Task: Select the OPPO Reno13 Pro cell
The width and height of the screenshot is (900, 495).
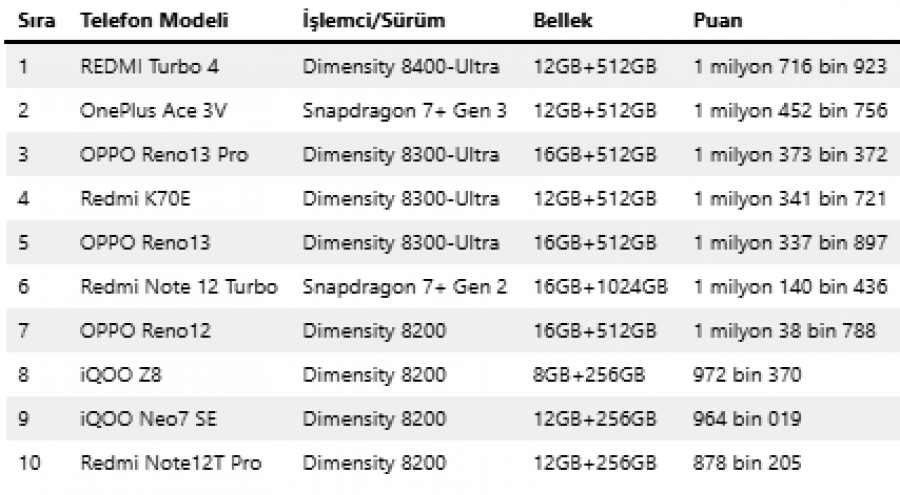Action: pos(164,154)
